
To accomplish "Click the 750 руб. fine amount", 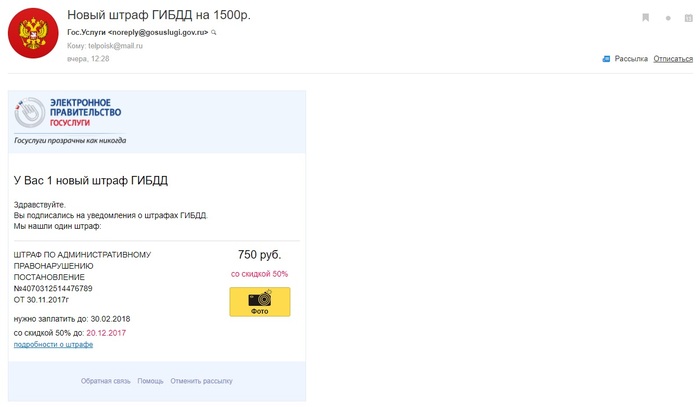I will coord(259,255).
